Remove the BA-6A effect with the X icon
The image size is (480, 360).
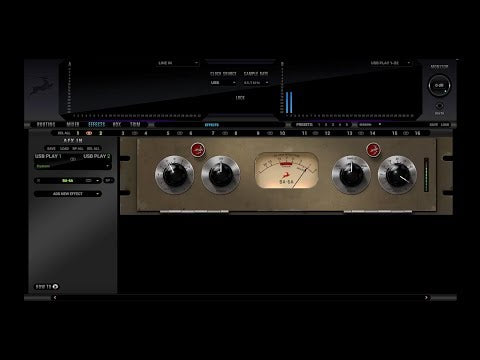[39, 181]
